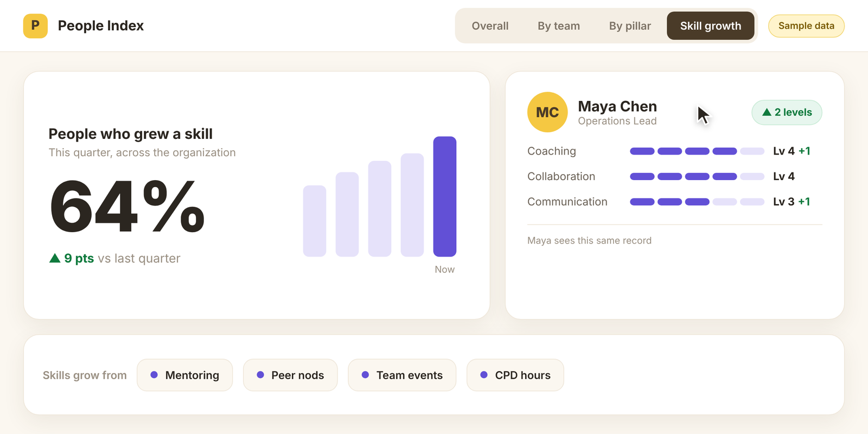The width and height of the screenshot is (868, 434).
Task: Click This quarter, across the organization subtitle
Action: 142,153
